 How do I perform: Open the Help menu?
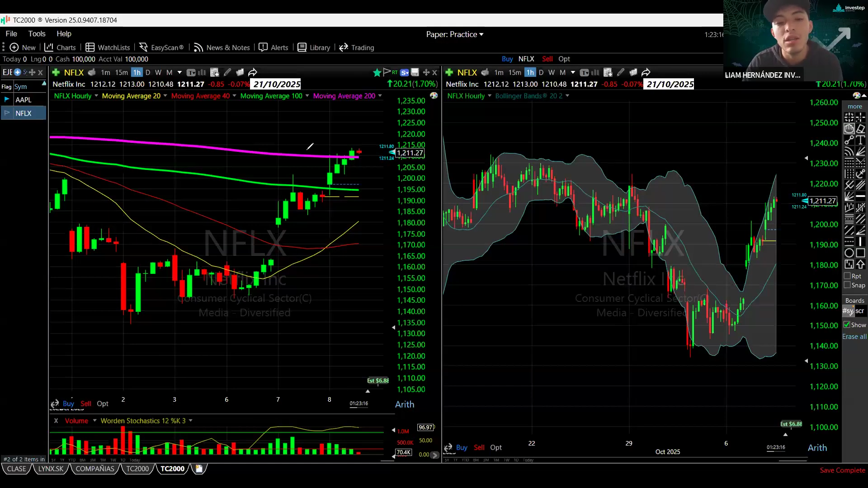point(64,34)
